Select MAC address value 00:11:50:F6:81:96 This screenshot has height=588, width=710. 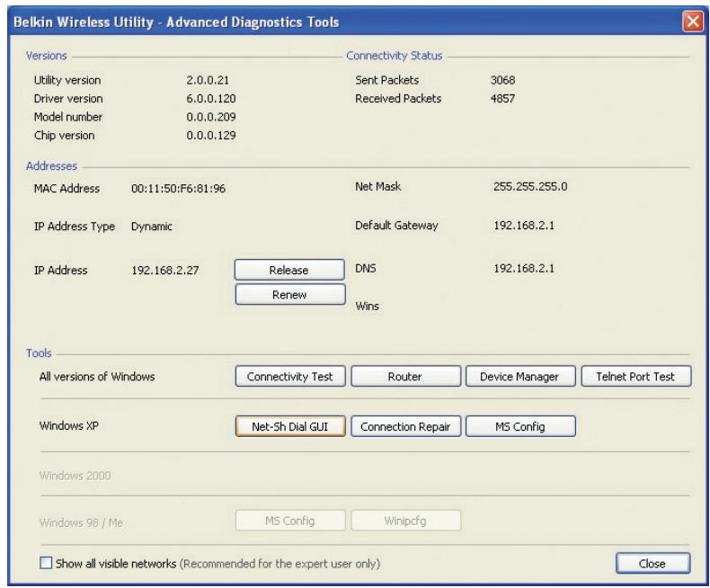click(x=178, y=189)
